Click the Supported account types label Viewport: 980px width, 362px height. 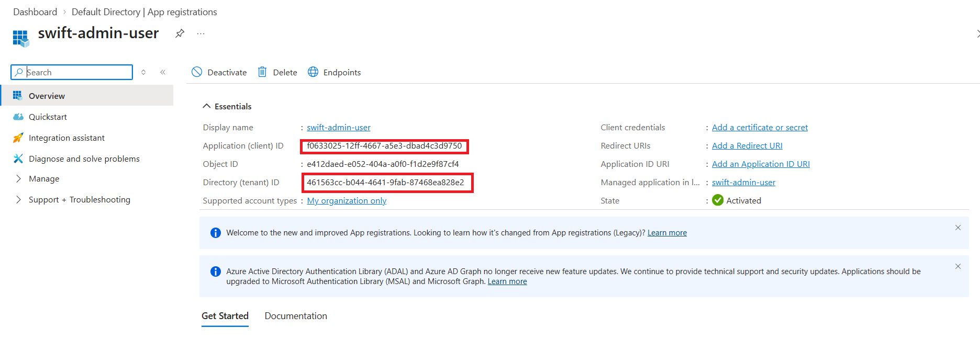250,200
